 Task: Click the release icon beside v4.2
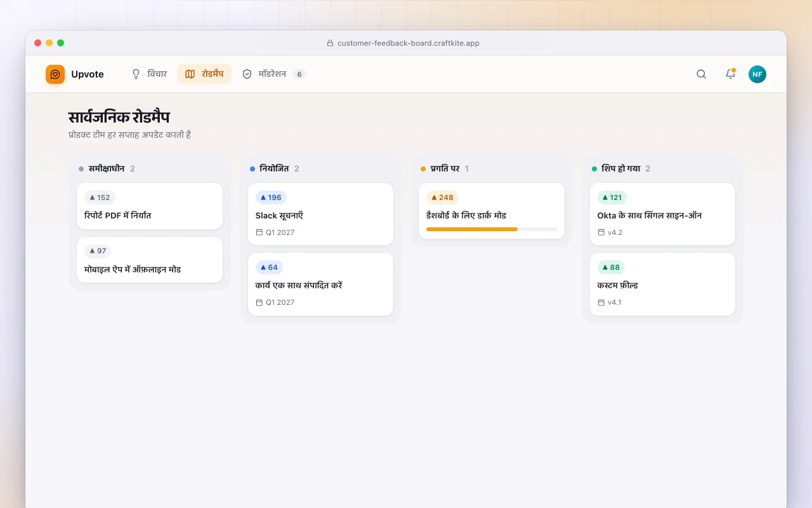601,232
